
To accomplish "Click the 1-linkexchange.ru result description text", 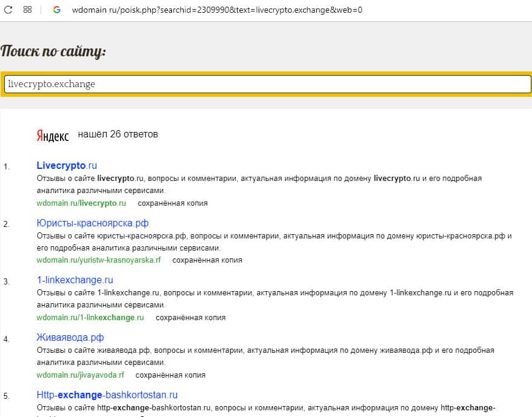I will click(x=275, y=299).
